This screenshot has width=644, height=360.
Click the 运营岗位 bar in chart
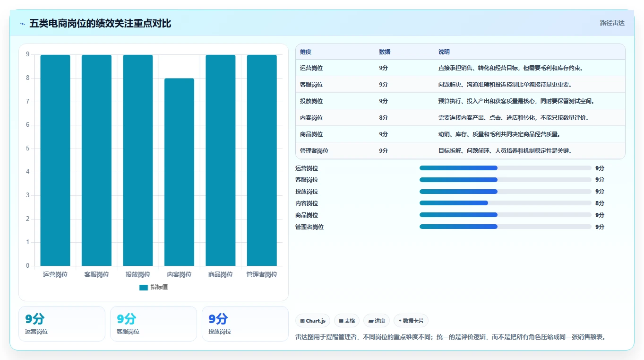[x=55, y=160]
